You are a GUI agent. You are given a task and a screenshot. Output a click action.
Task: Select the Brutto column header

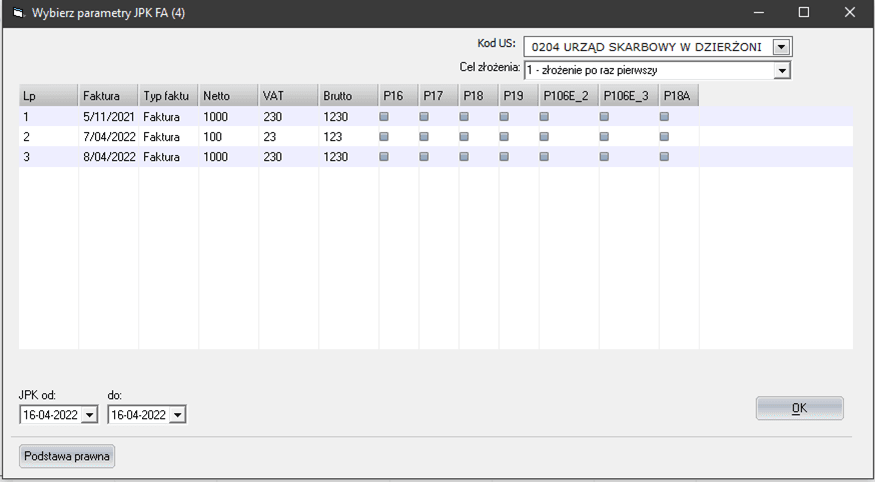[x=348, y=96]
